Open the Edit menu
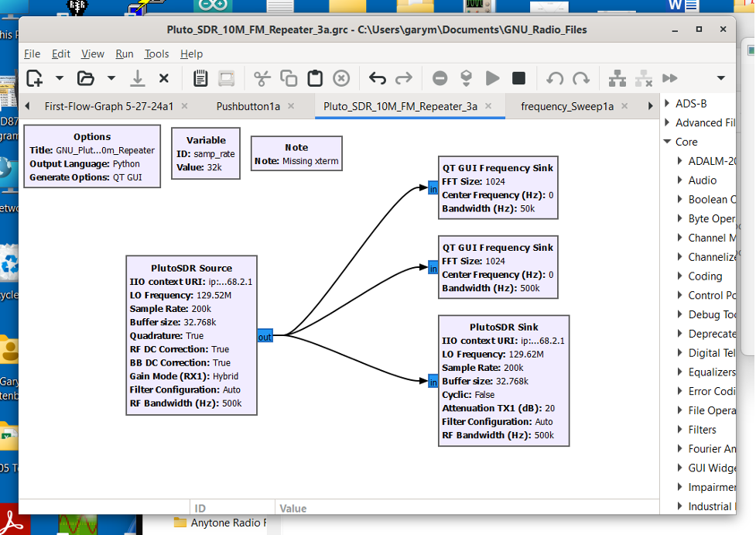The image size is (756, 535). tap(61, 53)
